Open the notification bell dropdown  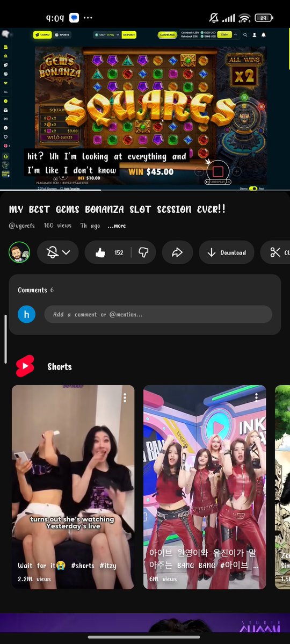58,252
